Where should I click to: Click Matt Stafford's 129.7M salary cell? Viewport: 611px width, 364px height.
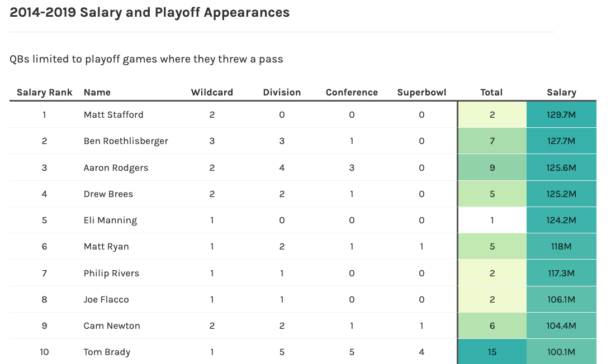click(561, 115)
